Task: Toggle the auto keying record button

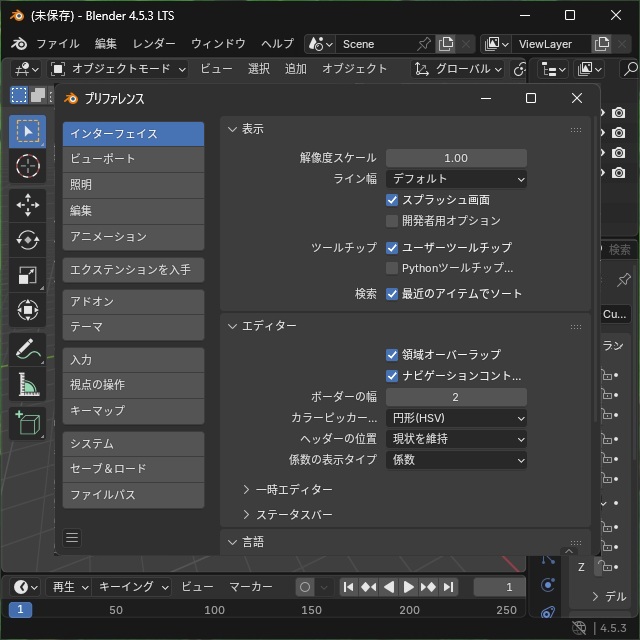Action: [305, 587]
